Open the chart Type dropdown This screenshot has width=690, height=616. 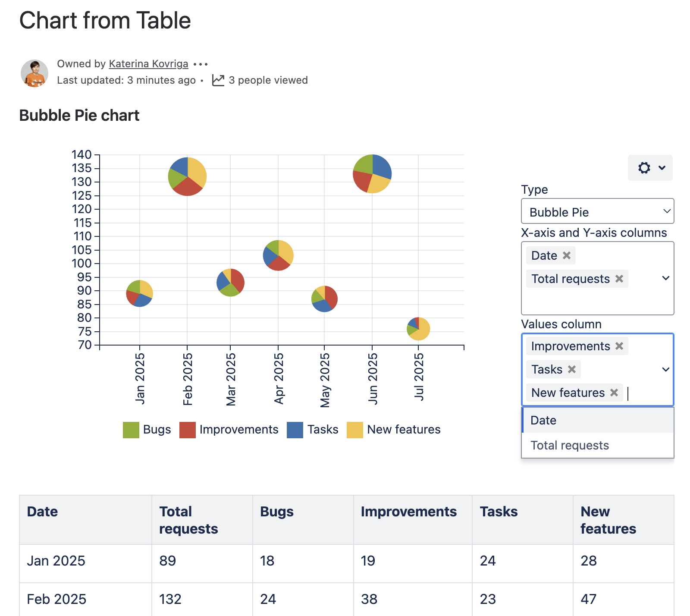point(597,211)
